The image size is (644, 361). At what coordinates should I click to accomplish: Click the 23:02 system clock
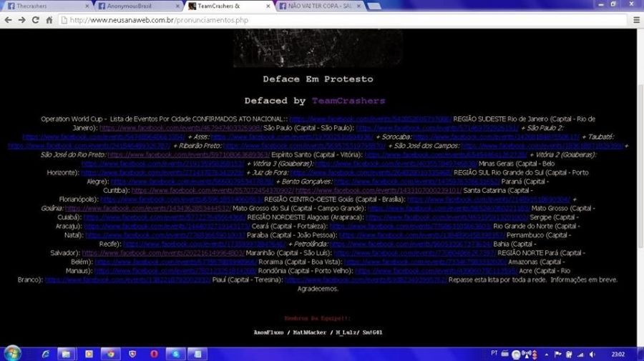618,354
